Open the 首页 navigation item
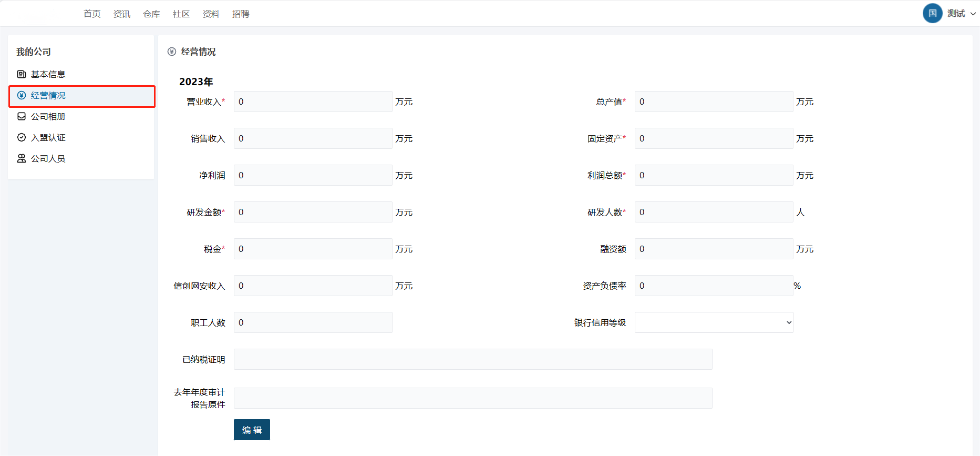980x456 pixels. click(x=92, y=14)
